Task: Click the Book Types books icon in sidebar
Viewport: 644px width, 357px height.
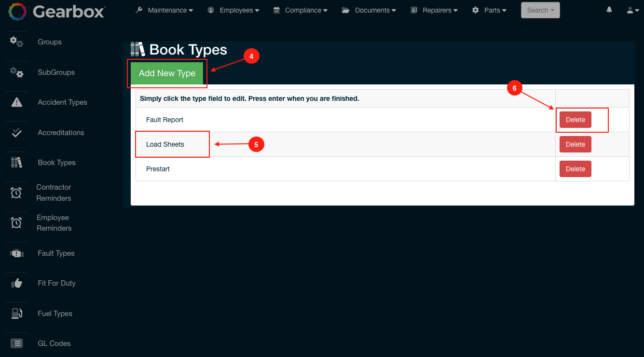Action: (16, 163)
